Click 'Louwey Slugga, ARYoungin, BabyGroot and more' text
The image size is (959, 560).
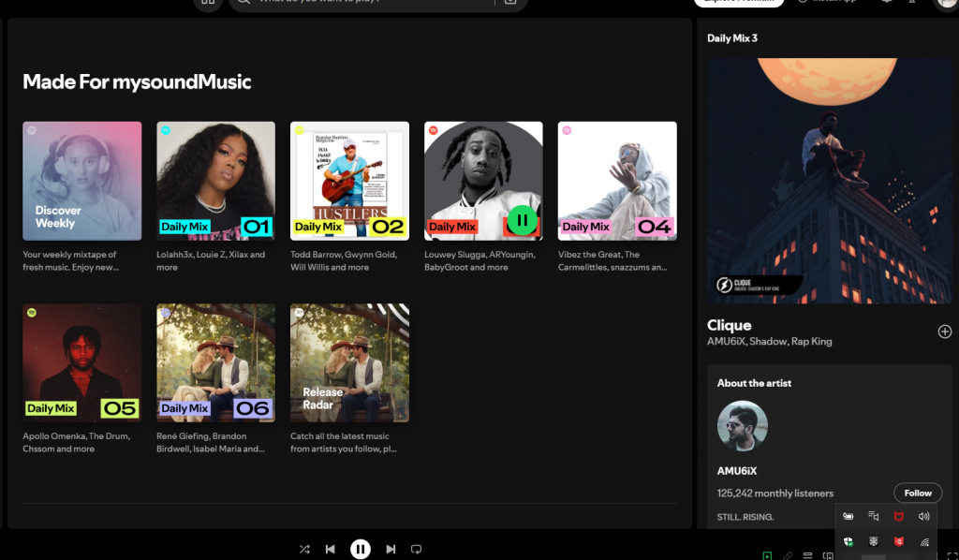coord(479,261)
